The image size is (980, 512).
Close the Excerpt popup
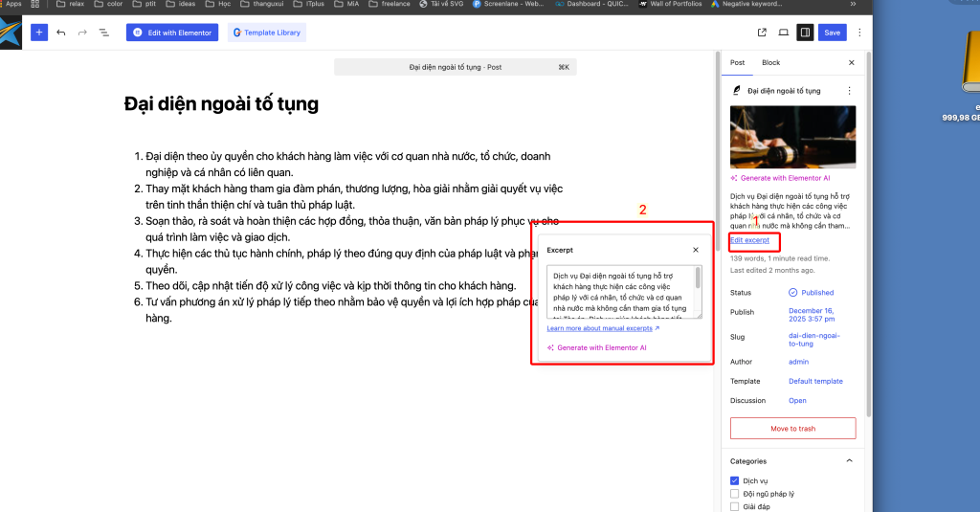click(x=696, y=250)
